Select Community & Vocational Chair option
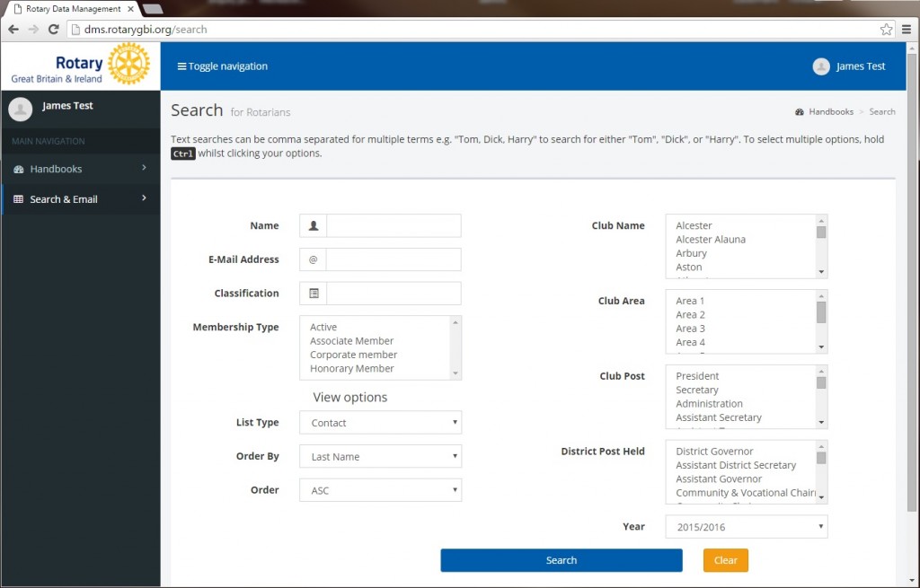Viewport: 920px width, 588px height. (745, 493)
